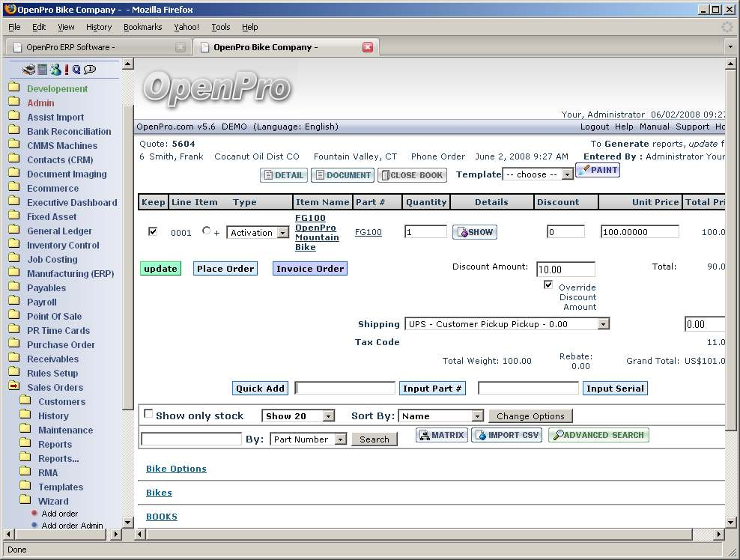
Task: Click the blue Q icon in the sidebar
Action: point(76,70)
